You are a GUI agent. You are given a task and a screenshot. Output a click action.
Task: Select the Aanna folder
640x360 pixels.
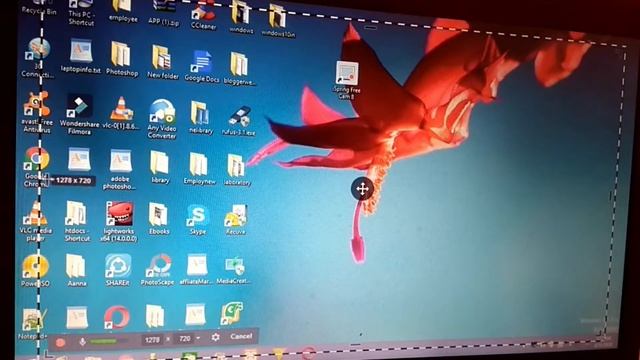[76, 269]
